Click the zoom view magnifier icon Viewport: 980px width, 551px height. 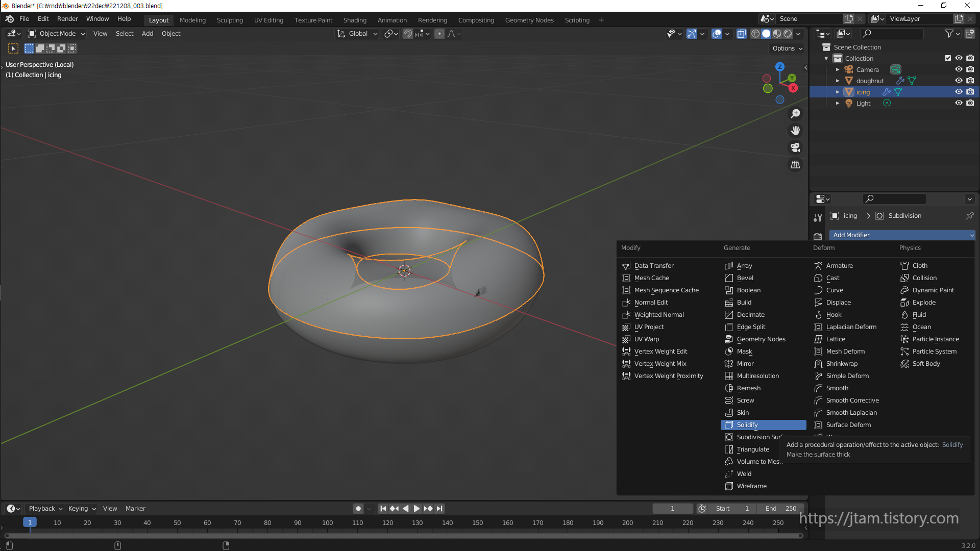point(795,114)
